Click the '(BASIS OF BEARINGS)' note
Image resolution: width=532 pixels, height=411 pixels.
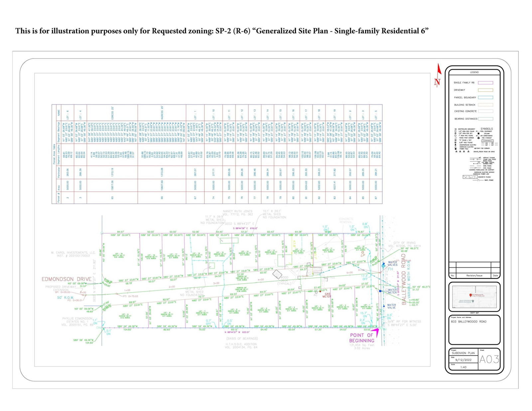[242, 339]
